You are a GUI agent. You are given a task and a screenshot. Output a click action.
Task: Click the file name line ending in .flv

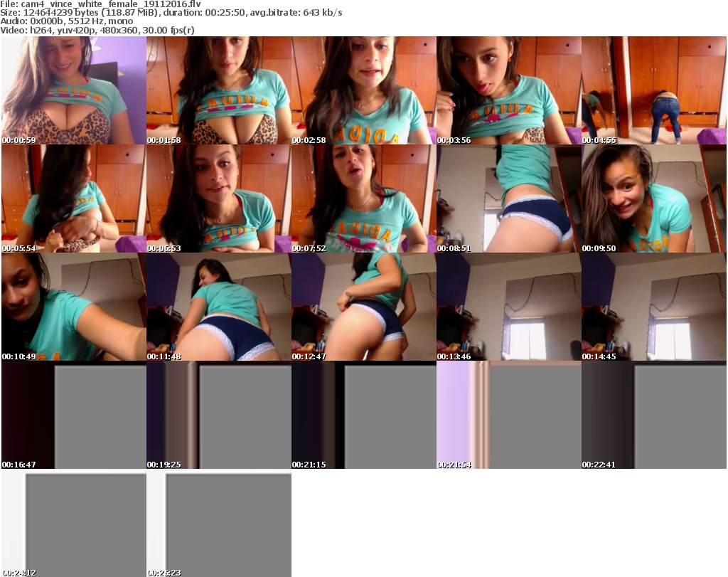[x=101, y=4]
